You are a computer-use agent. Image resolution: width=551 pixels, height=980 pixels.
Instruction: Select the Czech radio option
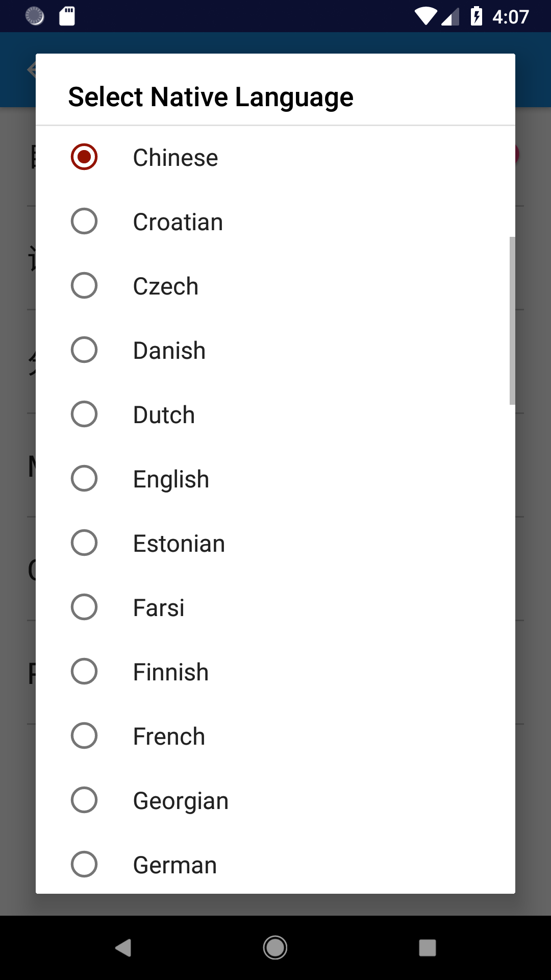click(275, 286)
